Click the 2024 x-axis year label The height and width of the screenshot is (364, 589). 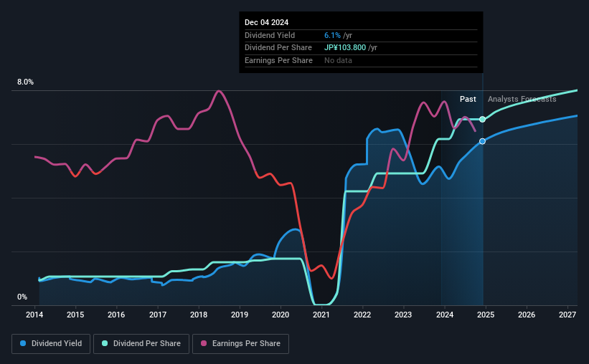[x=444, y=315]
